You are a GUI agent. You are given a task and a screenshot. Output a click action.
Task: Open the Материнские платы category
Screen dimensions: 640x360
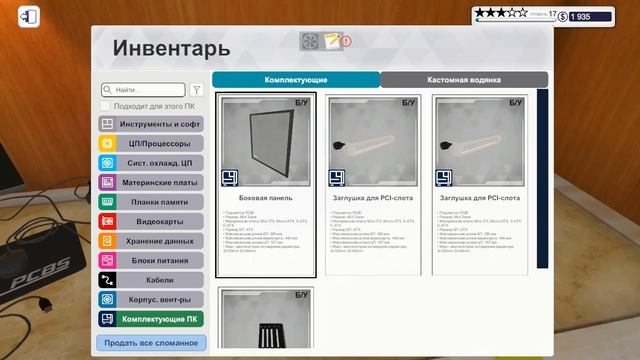click(x=151, y=182)
